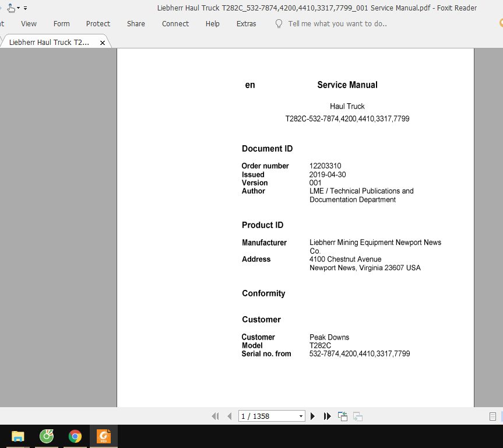
Task: Click the 'en' language code text
Action: pyautogui.click(x=250, y=85)
